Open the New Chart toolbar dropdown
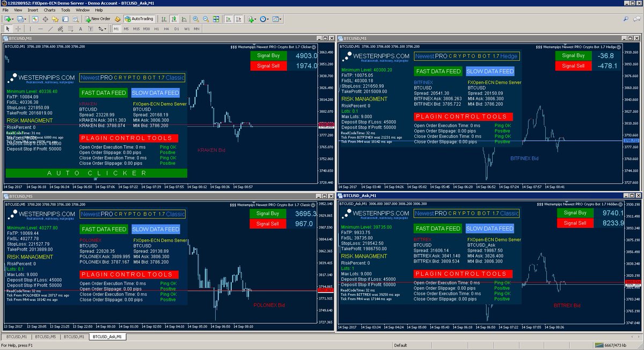This screenshot has width=644, height=350. (9, 19)
